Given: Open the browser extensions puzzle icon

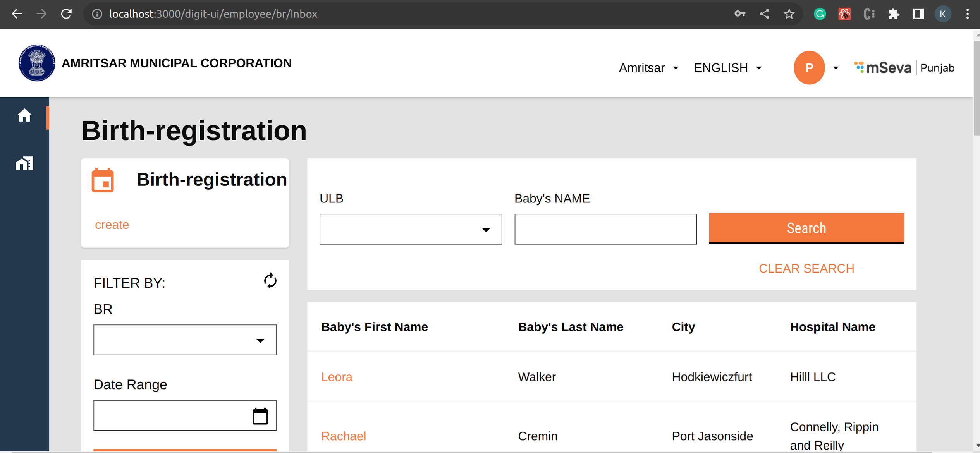Looking at the screenshot, I should [893, 14].
